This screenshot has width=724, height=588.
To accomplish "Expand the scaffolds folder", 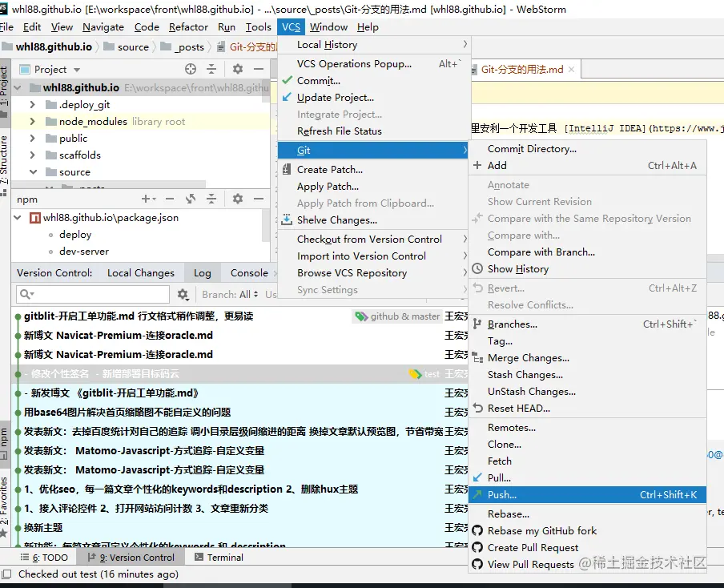I will coord(32,155).
